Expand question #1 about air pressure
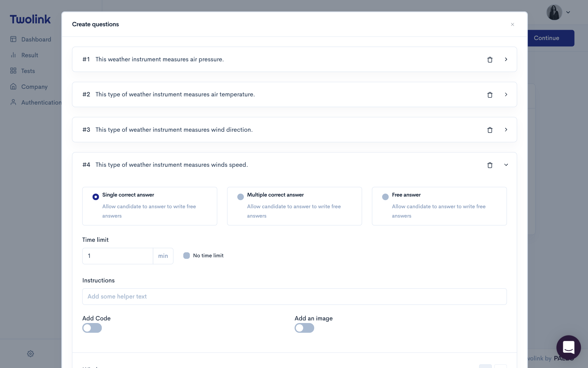588x368 pixels. coord(506,59)
